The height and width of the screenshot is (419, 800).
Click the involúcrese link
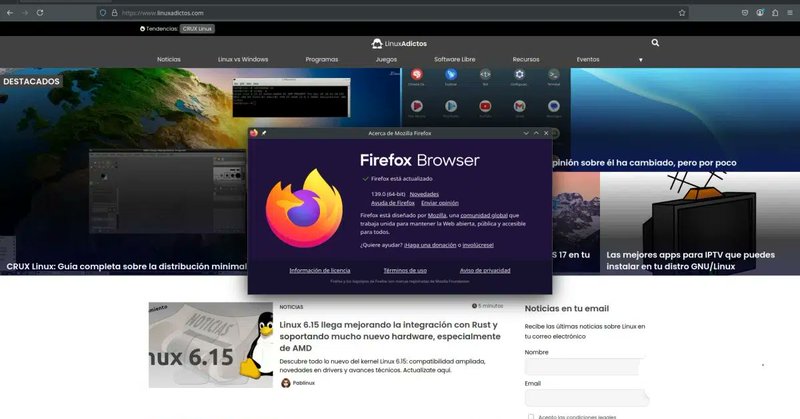478,245
